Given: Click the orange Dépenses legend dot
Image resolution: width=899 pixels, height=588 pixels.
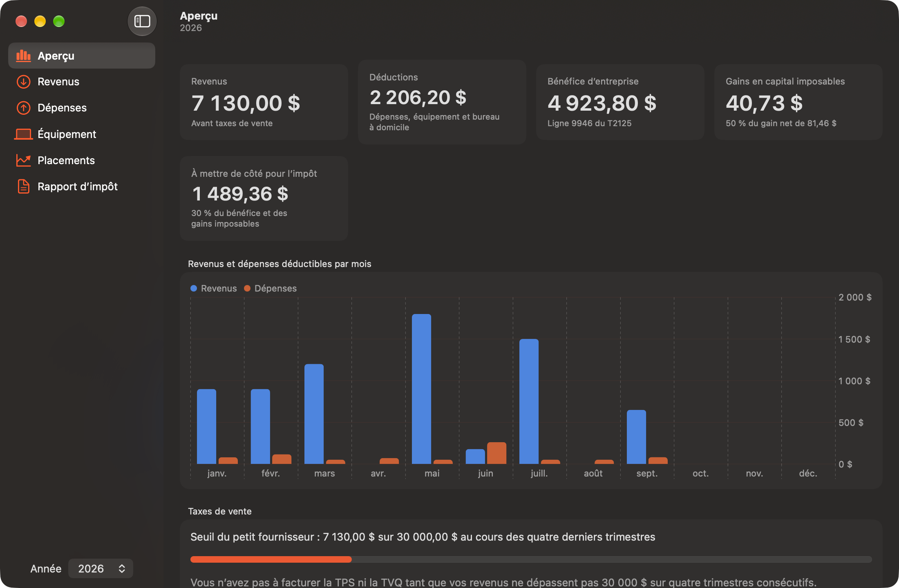Looking at the screenshot, I should point(247,288).
